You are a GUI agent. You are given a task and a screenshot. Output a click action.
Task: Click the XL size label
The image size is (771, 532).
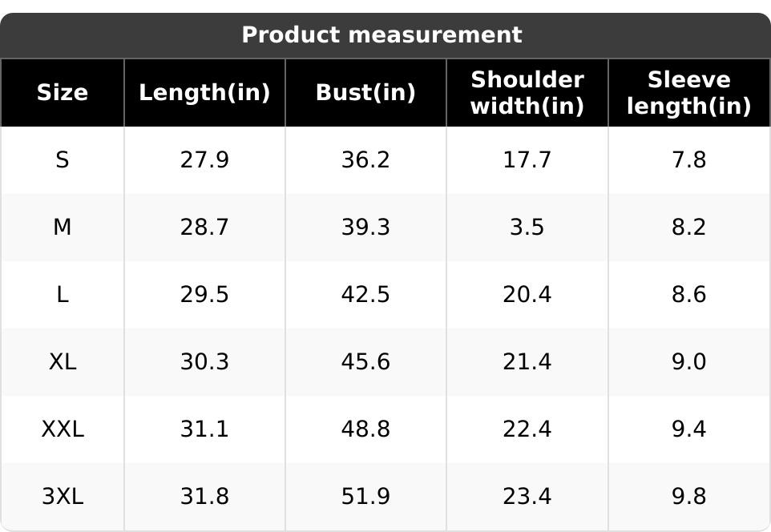63,362
